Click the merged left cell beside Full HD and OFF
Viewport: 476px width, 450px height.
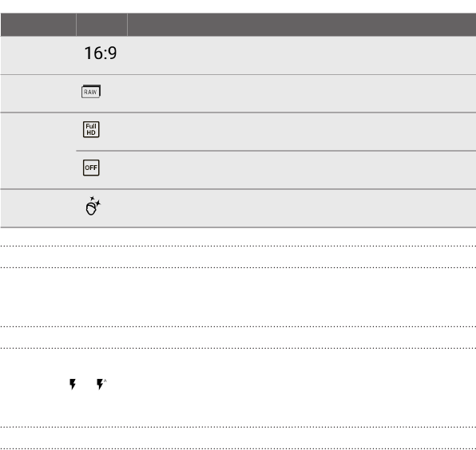(38, 151)
